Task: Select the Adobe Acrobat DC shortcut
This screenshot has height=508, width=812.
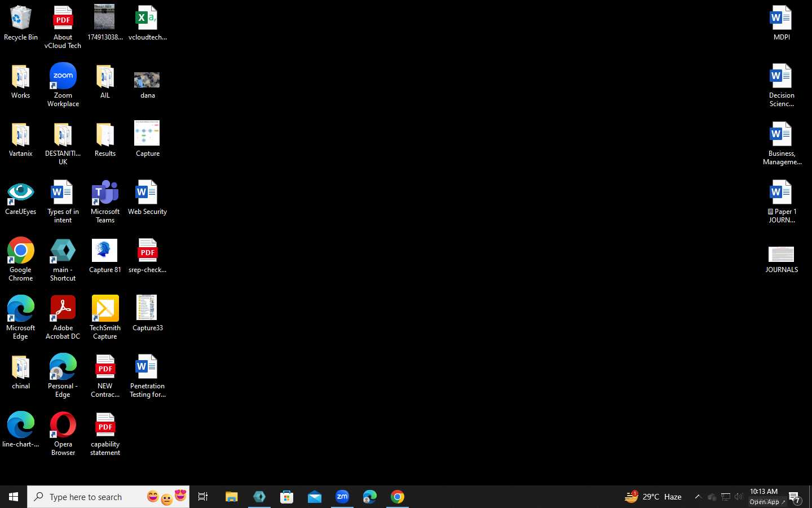Action: [x=63, y=318]
